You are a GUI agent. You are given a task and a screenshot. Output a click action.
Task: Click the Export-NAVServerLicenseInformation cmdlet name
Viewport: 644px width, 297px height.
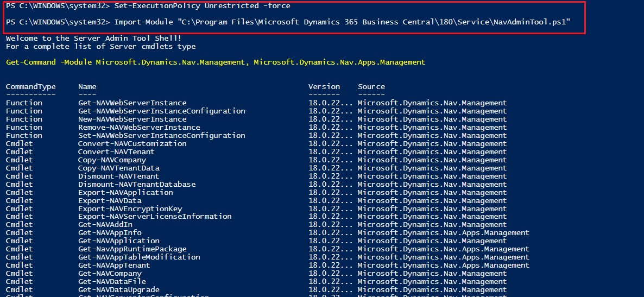(x=155, y=216)
